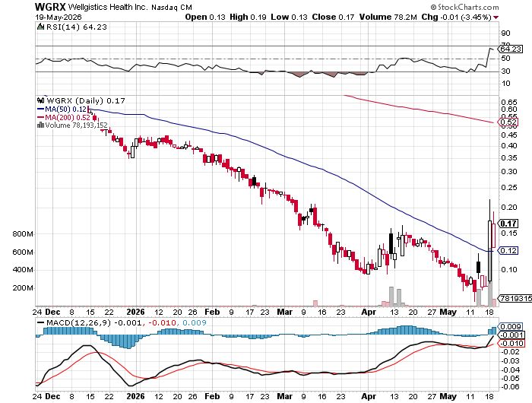Viewport: 532px width, 403px height.
Task: Click 2026 on the price chart date axis
Action: (135, 312)
